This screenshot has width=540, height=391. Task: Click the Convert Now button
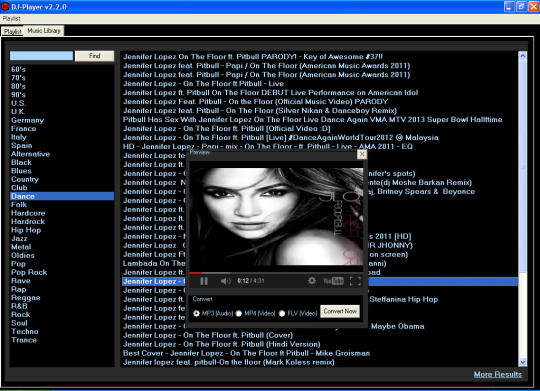(x=340, y=311)
